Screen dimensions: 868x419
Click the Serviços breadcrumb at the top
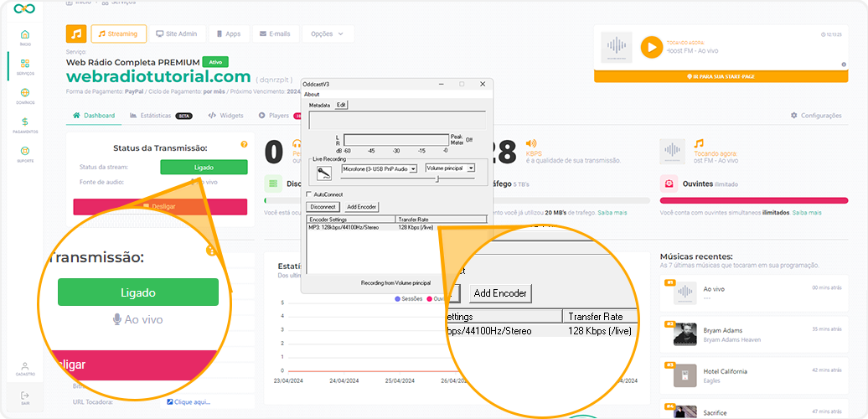pos(118,3)
